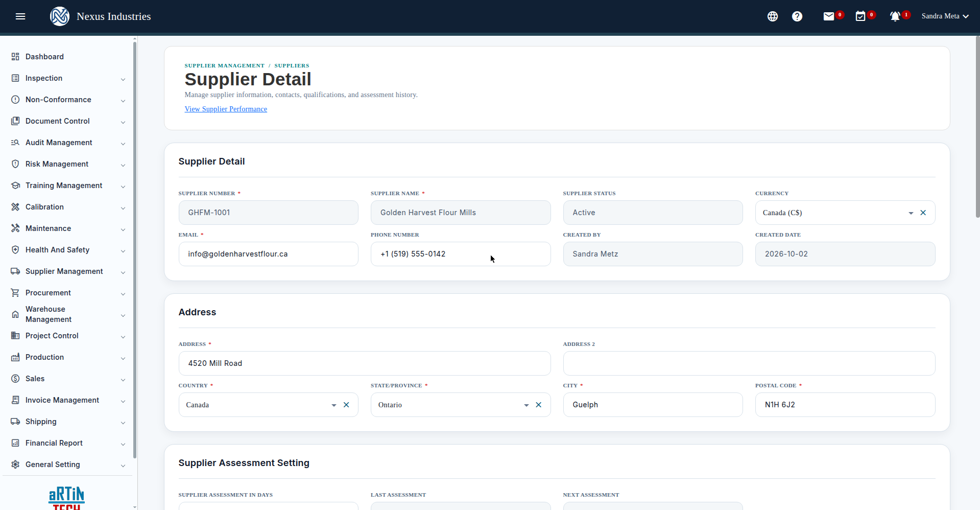The image size is (980, 510).
Task: Click the Procurement cart icon
Action: [x=15, y=293]
